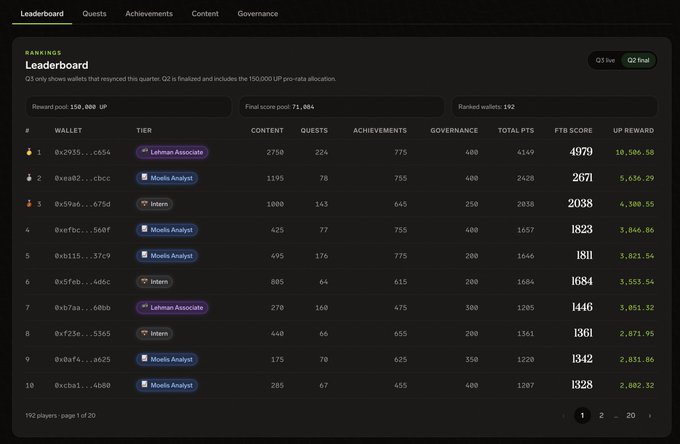680x444 pixels.
Task: Click the previous page arrow
Action: click(563, 416)
